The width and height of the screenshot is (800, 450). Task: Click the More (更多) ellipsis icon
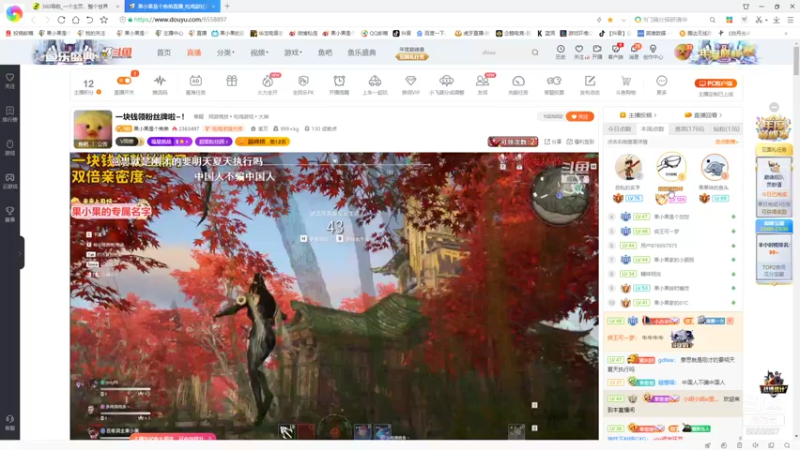click(662, 81)
